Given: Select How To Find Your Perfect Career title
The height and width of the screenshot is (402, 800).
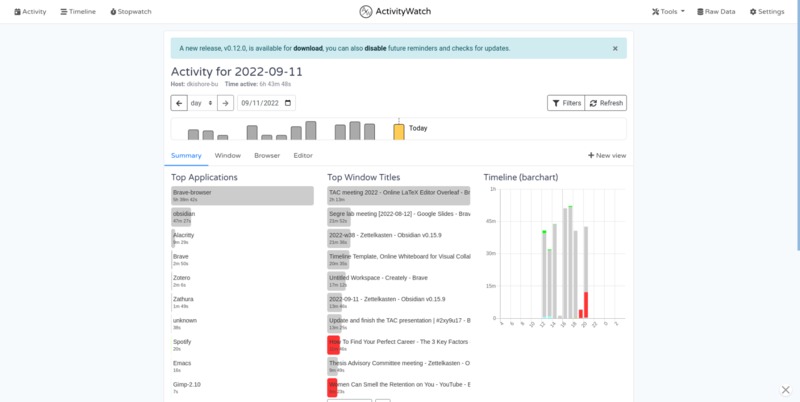Looking at the screenshot, I should (x=398, y=345).
